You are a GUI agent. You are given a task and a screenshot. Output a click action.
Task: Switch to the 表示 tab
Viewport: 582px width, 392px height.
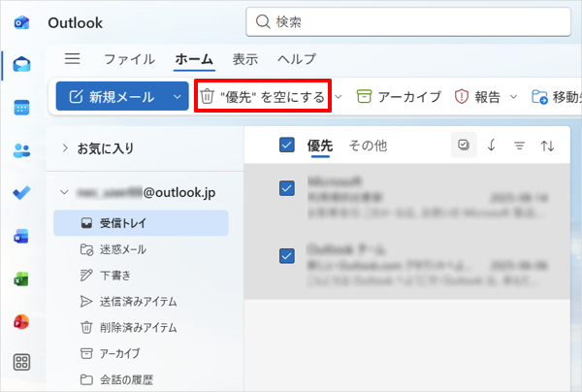(245, 59)
